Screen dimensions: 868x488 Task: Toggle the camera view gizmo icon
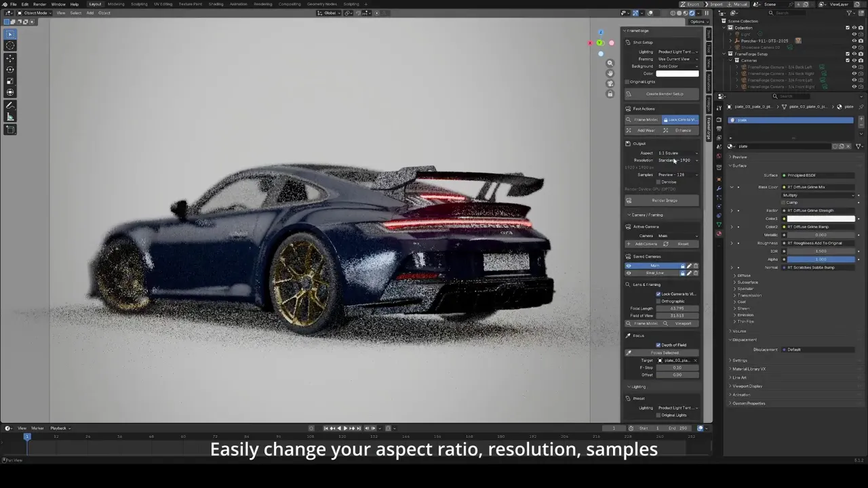(x=610, y=83)
